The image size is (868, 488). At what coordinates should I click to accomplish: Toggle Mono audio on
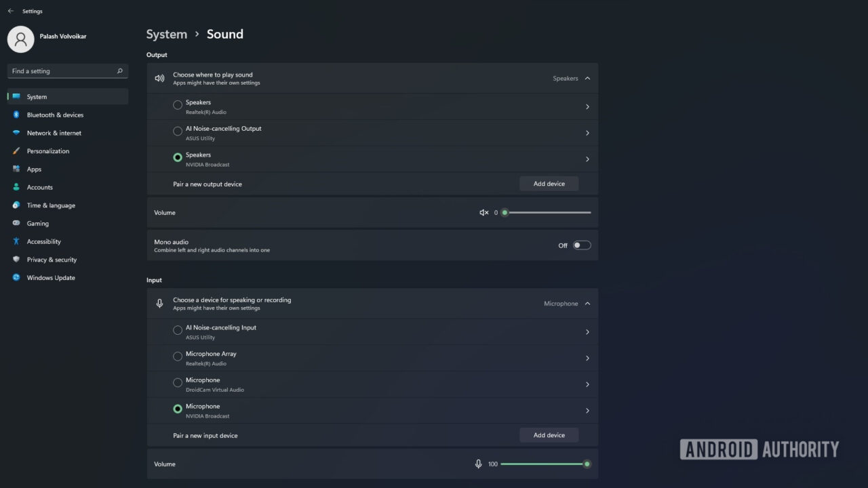pyautogui.click(x=581, y=245)
